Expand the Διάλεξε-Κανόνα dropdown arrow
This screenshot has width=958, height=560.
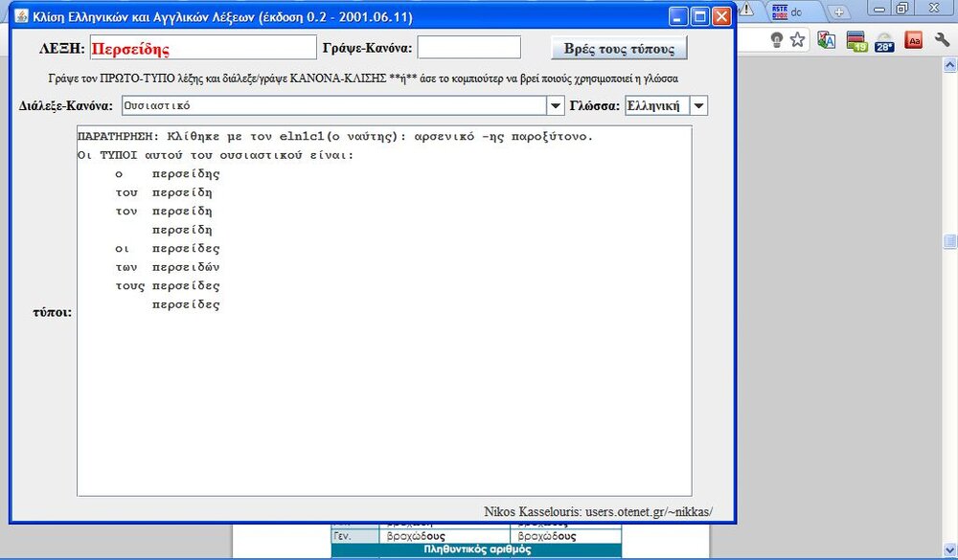555,105
